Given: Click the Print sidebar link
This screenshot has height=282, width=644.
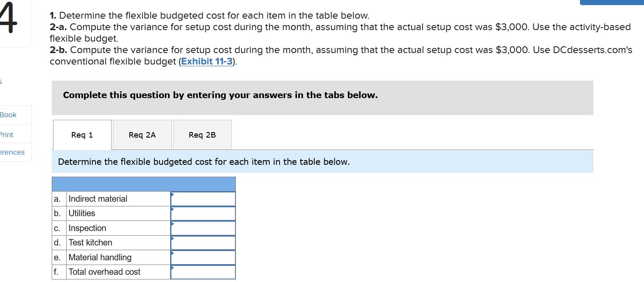Looking at the screenshot, I should [6, 135].
